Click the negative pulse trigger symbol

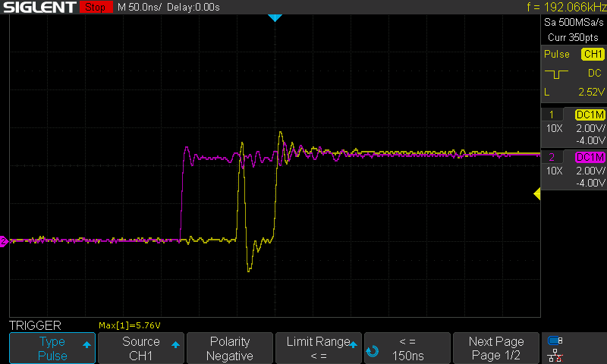point(556,74)
